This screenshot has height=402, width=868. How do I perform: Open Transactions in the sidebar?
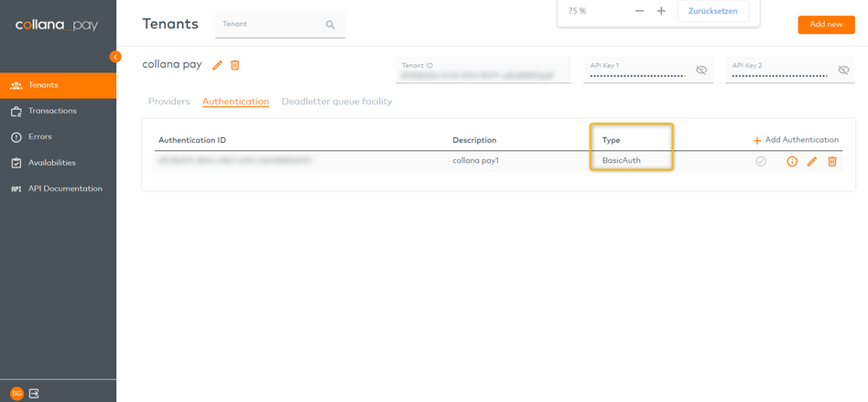[58, 111]
